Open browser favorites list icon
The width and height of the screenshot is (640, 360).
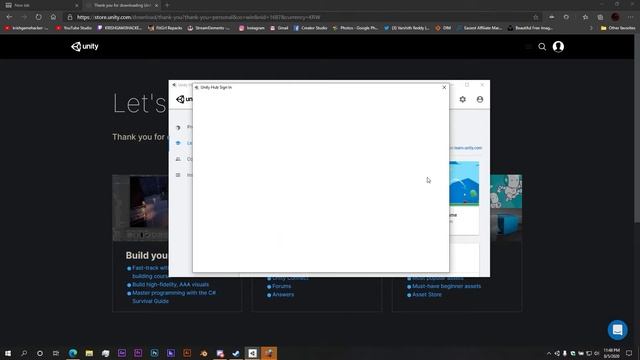[585, 17]
